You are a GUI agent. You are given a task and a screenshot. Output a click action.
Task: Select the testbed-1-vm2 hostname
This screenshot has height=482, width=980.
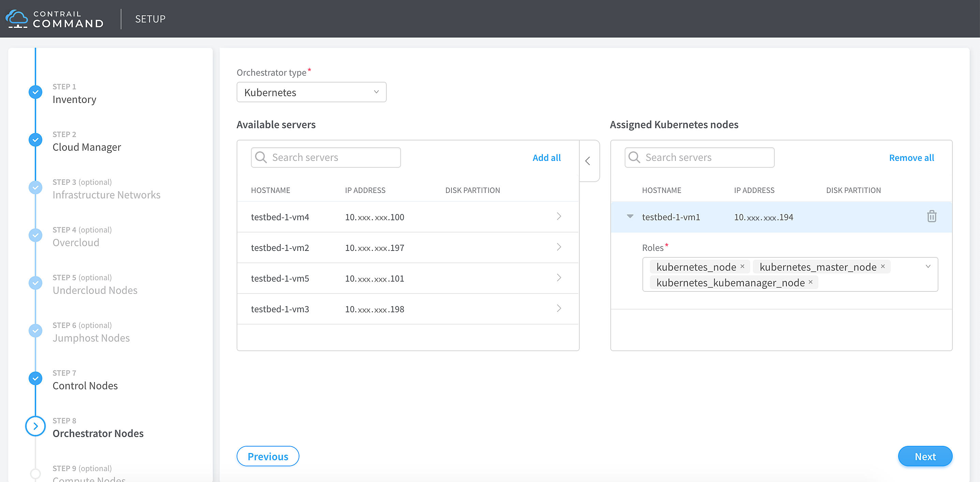(280, 248)
